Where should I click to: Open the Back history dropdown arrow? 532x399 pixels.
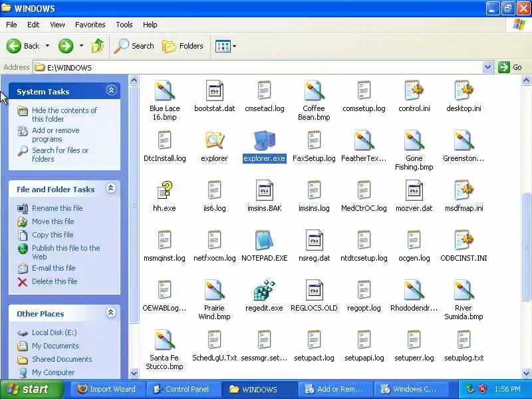[x=47, y=46]
